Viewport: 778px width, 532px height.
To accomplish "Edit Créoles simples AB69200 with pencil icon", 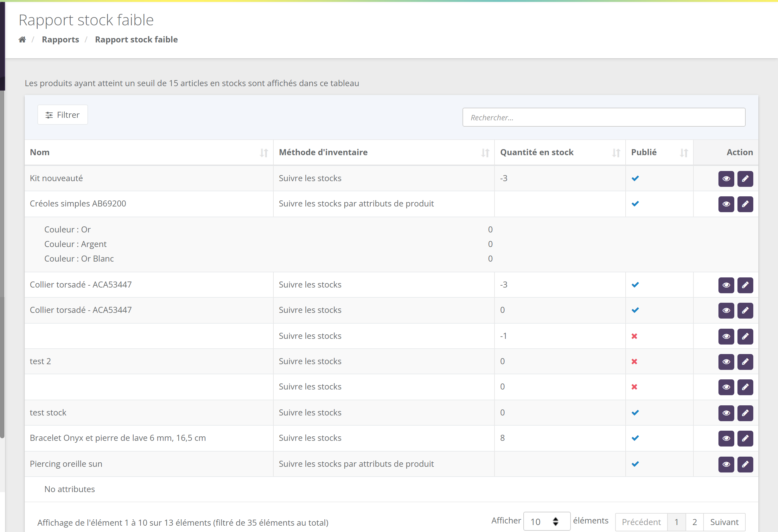I will click(745, 204).
